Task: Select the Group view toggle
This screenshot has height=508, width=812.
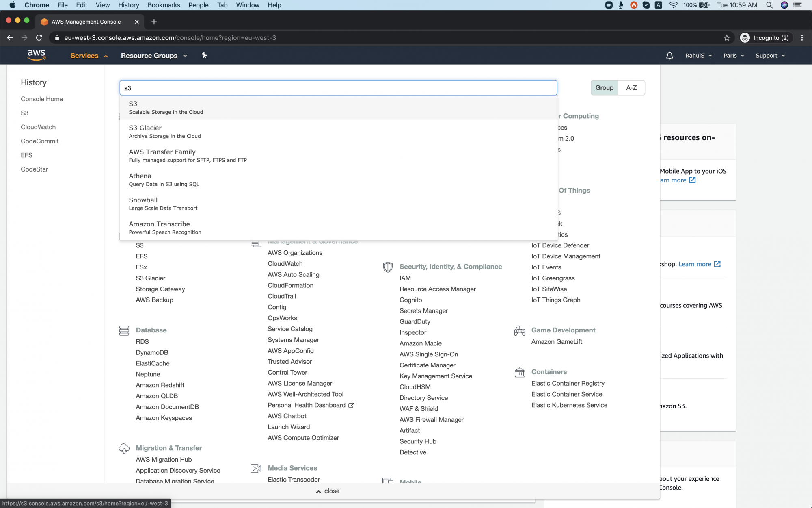Action: pyautogui.click(x=604, y=87)
